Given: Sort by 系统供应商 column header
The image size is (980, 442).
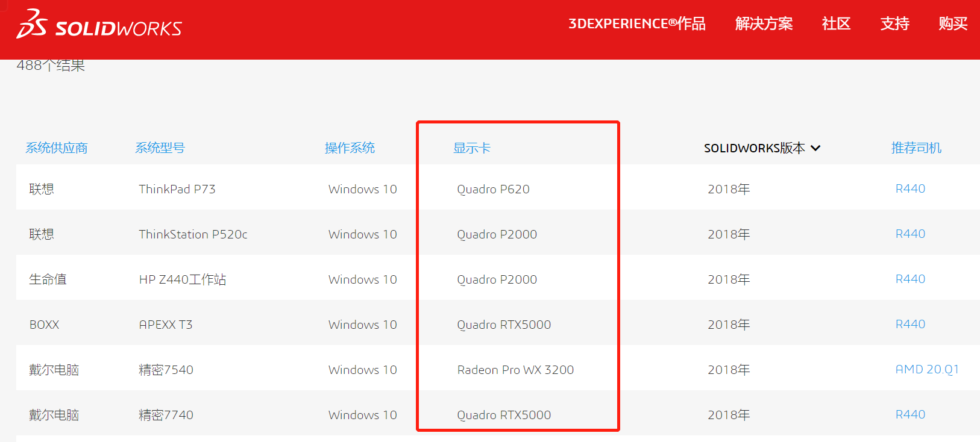Looking at the screenshot, I should point(57,148).
